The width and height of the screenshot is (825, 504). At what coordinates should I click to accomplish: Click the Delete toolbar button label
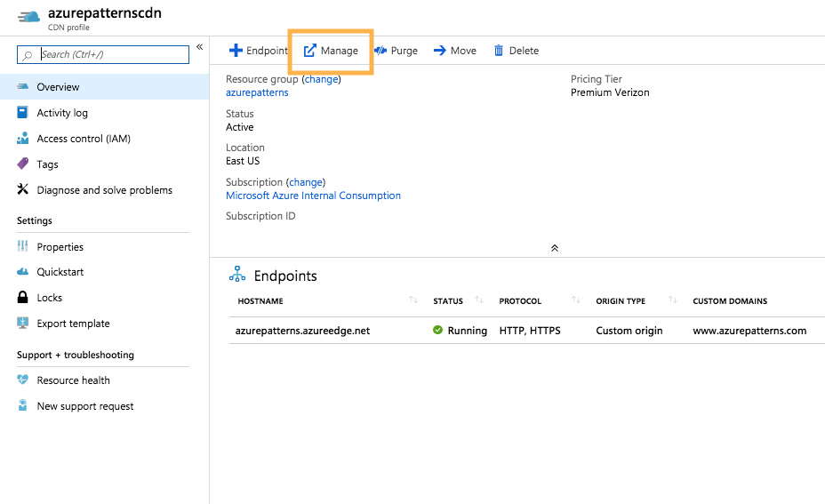coord(524,51)
